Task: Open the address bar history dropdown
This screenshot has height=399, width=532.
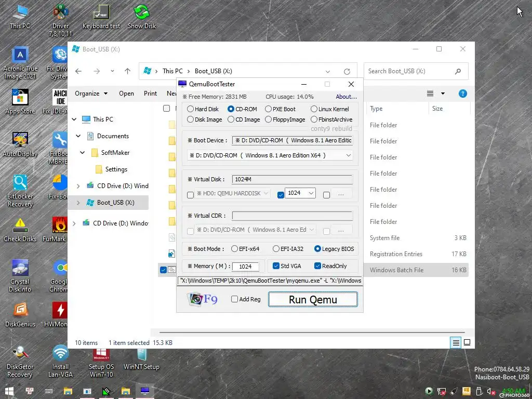Action: pyautogui.click(x=327, y=72)
